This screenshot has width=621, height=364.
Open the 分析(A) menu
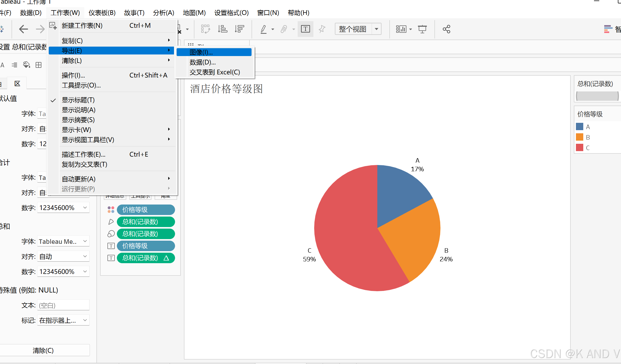[x=164, y=13]
